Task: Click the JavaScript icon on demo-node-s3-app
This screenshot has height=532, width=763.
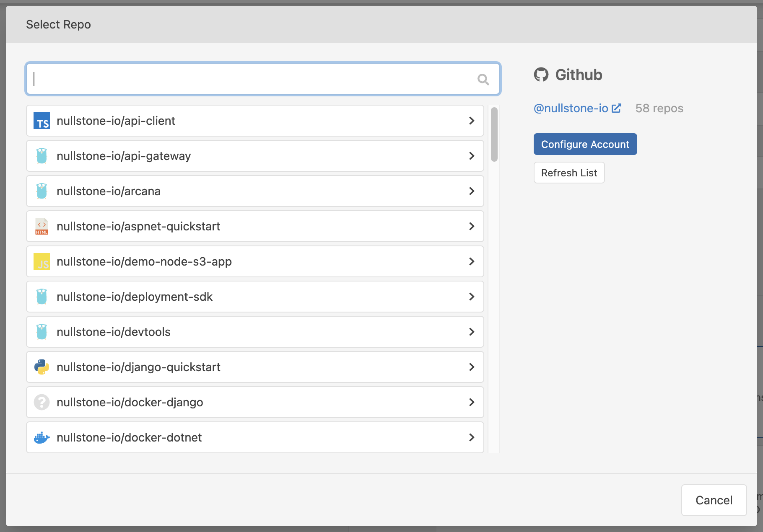Action: (41, 261)
